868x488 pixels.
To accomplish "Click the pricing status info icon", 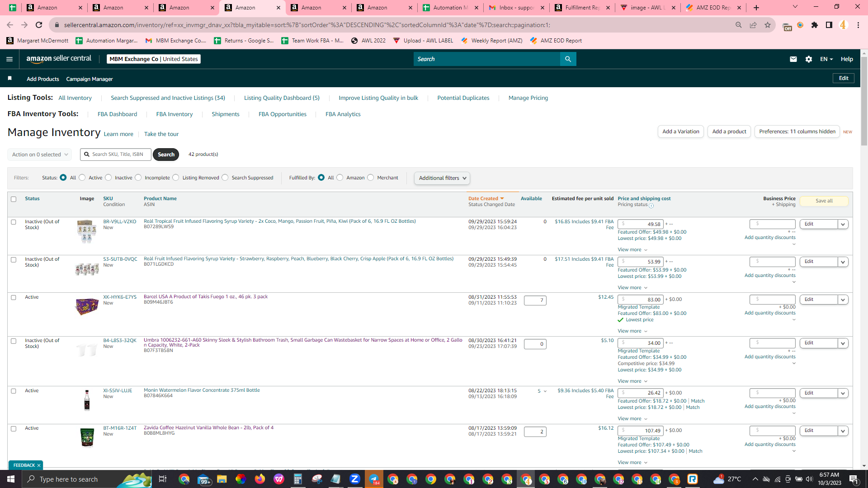I will point(651,206).
